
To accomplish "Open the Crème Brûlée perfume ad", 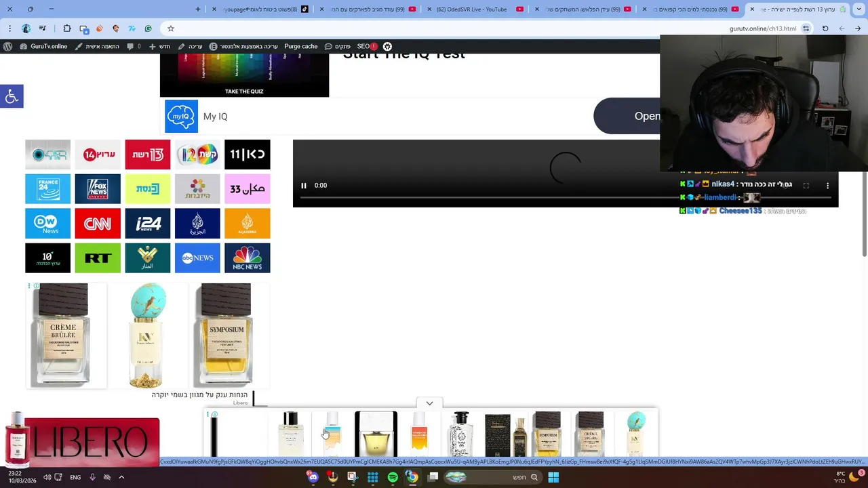I will (66, 335).
